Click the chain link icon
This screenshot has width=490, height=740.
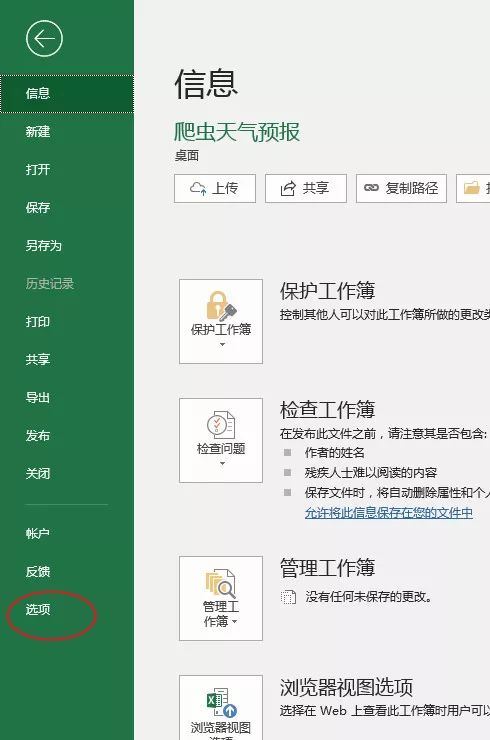372,188
